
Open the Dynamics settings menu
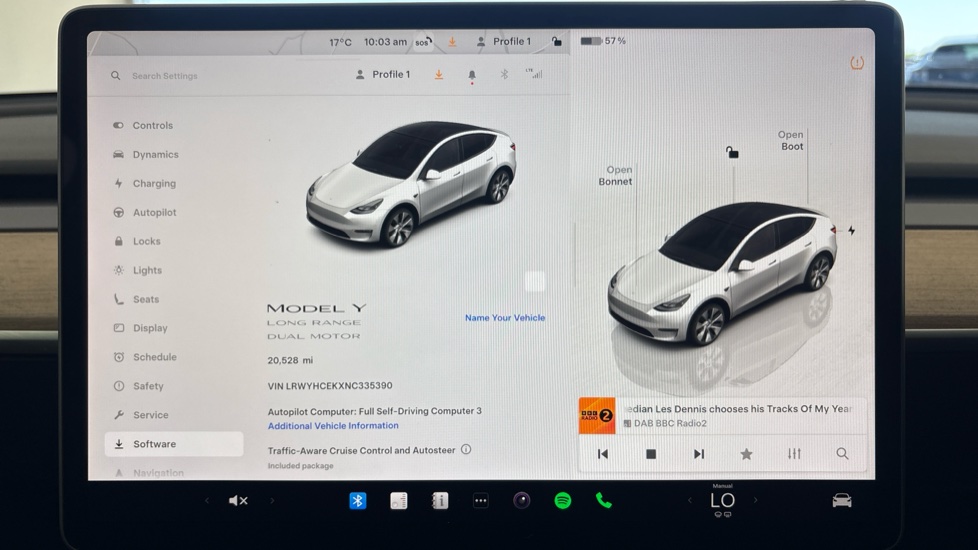point(145,155)
